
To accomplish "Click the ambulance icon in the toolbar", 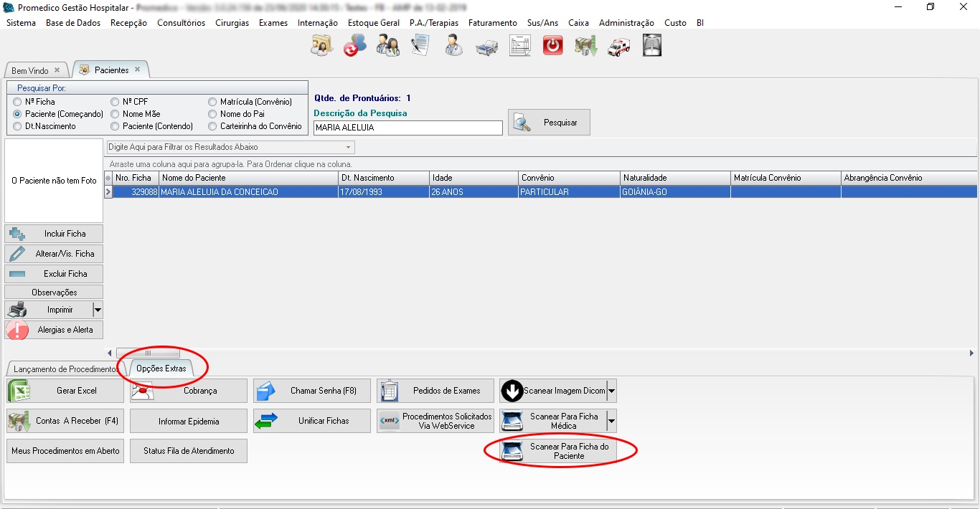I will pos(618,46).
